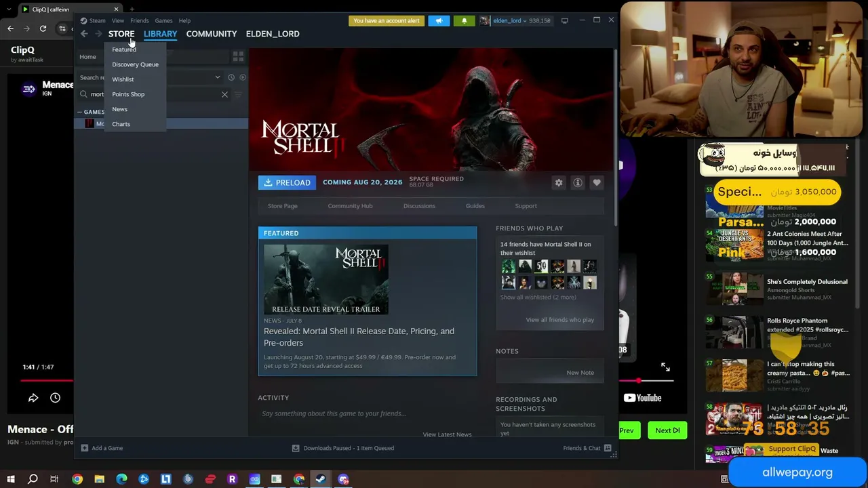
Task: Click the library search field
Action: [155, 95]
